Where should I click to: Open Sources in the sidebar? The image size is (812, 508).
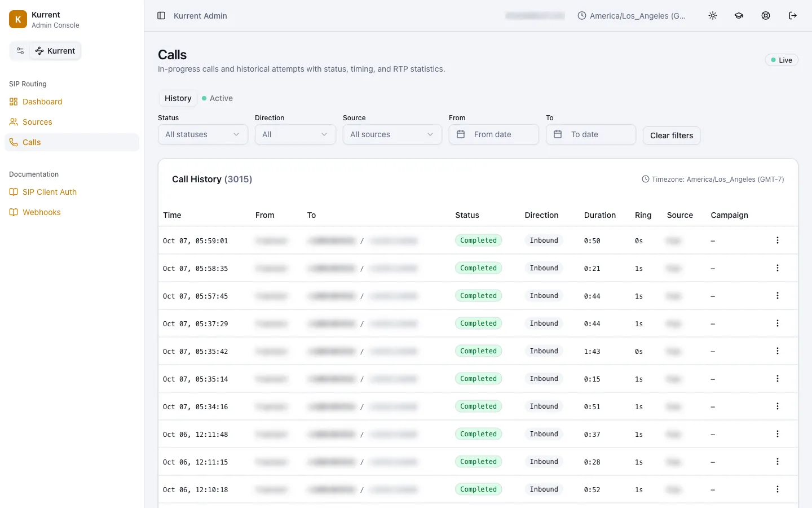coord(72,122)
